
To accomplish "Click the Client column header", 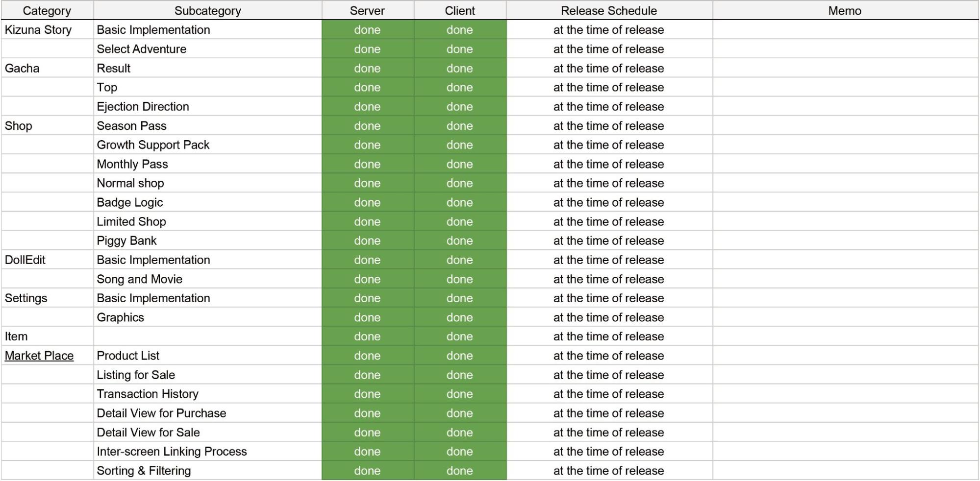I will coord(460,10).
